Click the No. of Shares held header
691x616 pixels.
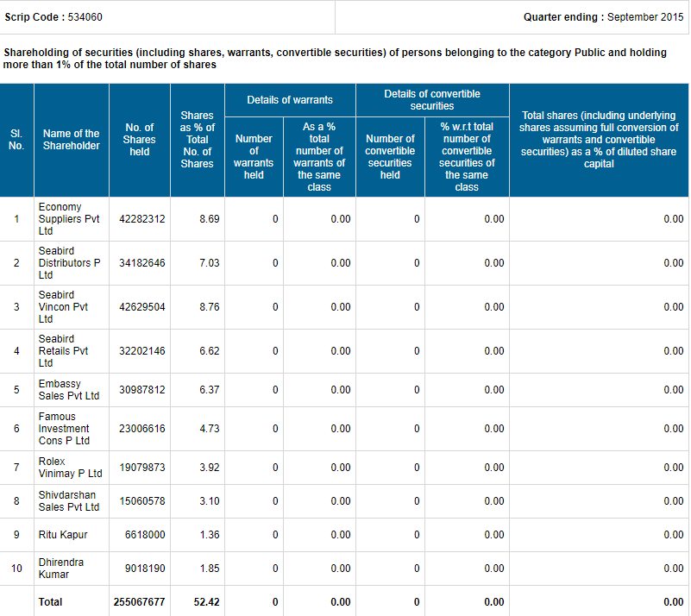(x=139, y=140)
